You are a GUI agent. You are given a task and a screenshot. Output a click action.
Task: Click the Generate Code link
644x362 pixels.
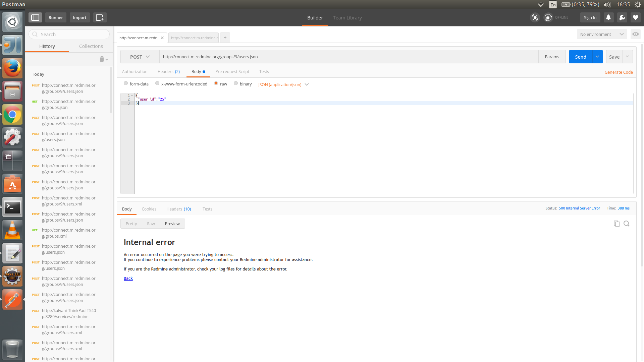pos(619,72)
